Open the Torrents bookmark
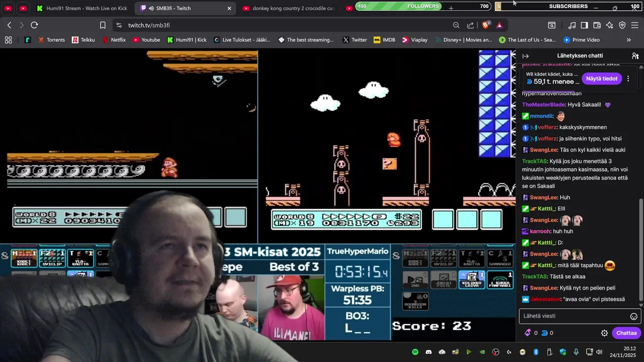The height and width of the screenshot is (362, 644). [52, 40]
